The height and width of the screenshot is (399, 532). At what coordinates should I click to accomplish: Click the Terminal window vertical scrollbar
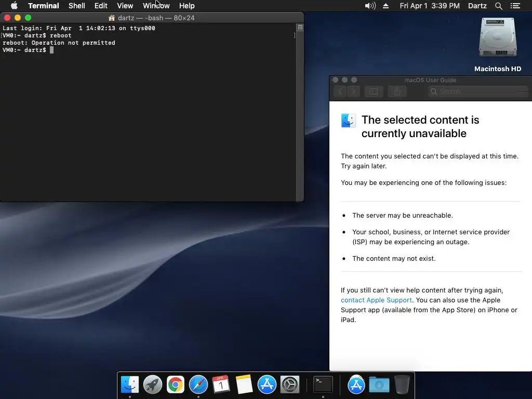[300, 112]
